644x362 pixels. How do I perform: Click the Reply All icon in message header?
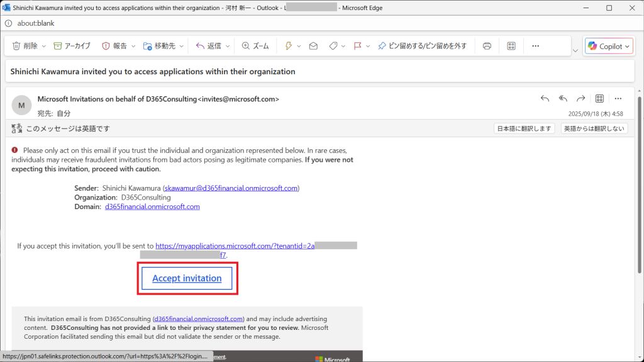click(563, 99)
